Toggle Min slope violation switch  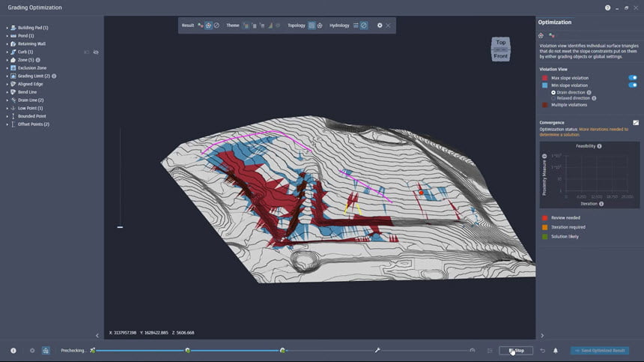pos(633,85)
